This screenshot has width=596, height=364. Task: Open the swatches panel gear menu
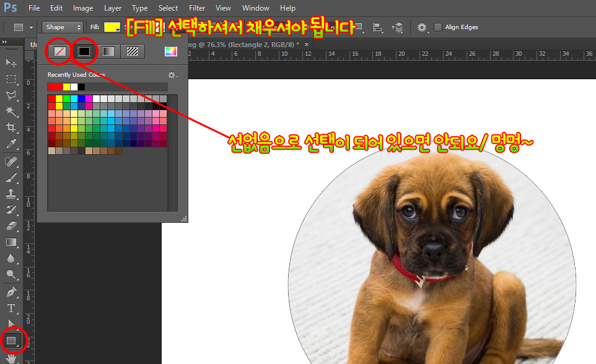tap(173, 75)
